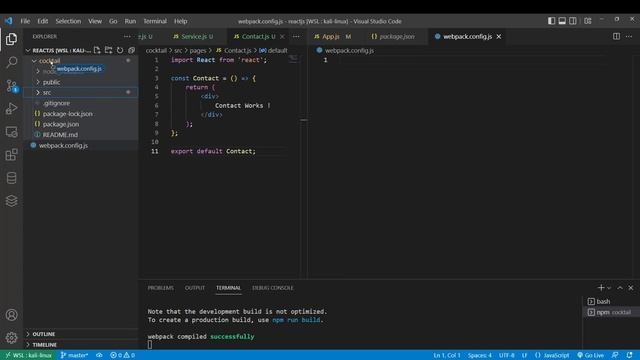The width and height of the screenshot is (640, 360).
Task: Customize layout icon in title bar
Action: point(588,21)
